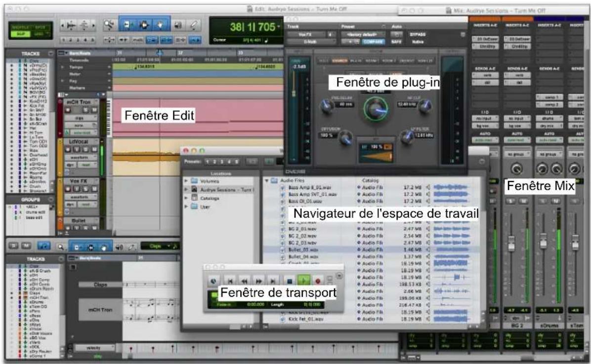591x364 pixels.
Task: Click the go to end transport button
Action: click(273, 281)
